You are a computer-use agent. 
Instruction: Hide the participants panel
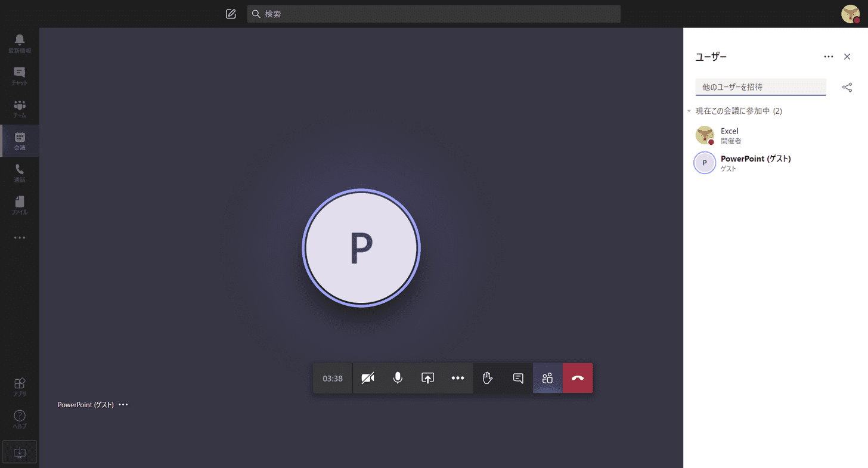pos(548,378)
